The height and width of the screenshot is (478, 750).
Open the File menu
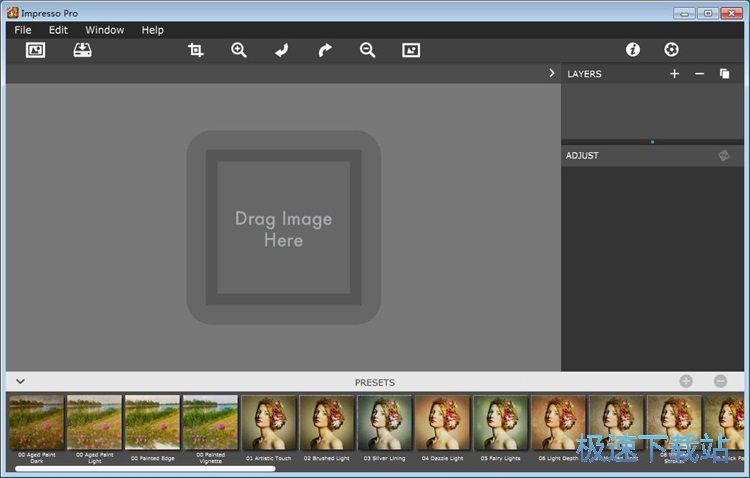(23, 30)
